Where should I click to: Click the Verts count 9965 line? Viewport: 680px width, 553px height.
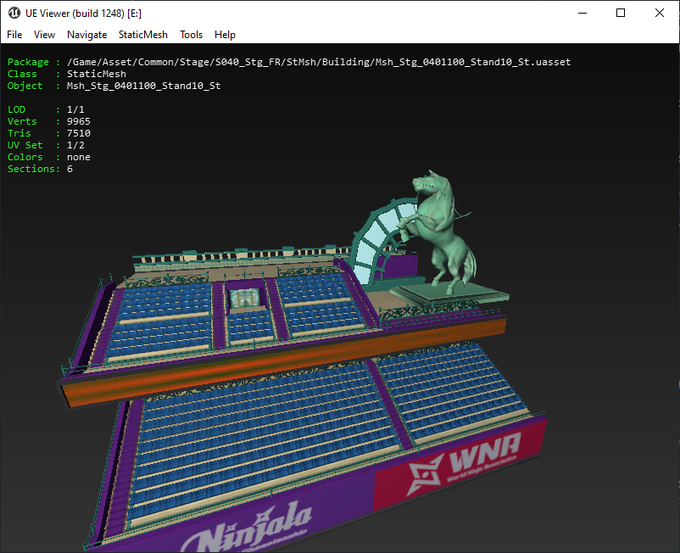50,121
